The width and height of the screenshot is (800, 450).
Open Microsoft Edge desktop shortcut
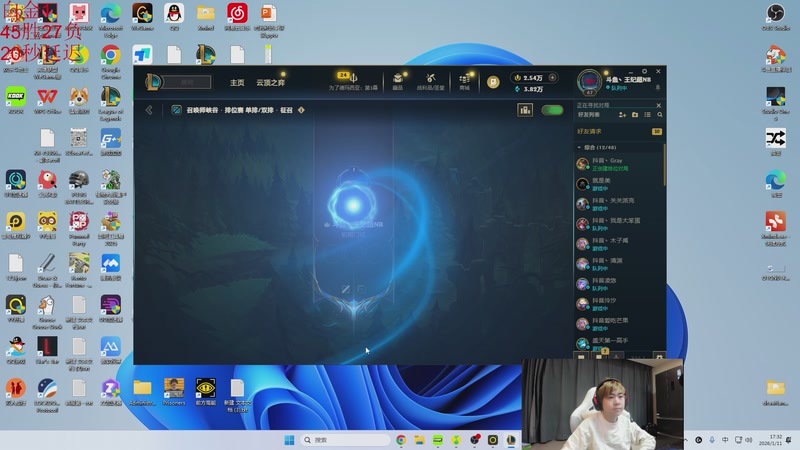pos(110,18)
